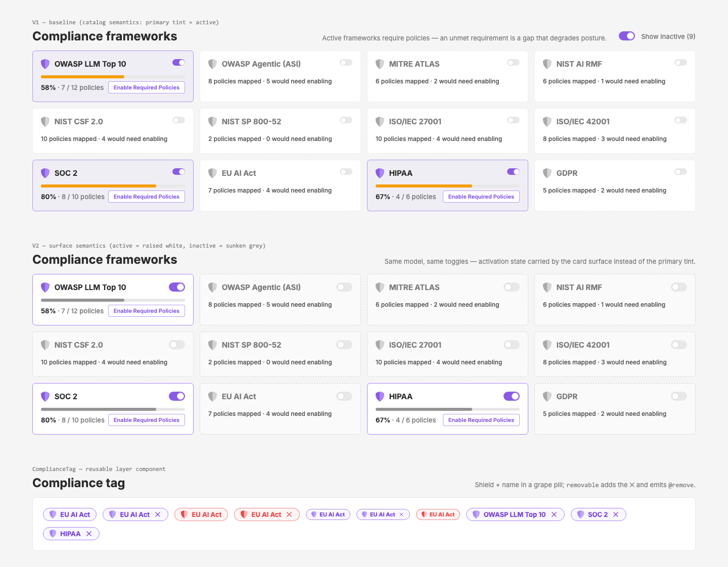Click OWASP Agentic (ASI) shield in V1 baseline
The width and height of the screenshot is (728, 567).
point(213,64)
